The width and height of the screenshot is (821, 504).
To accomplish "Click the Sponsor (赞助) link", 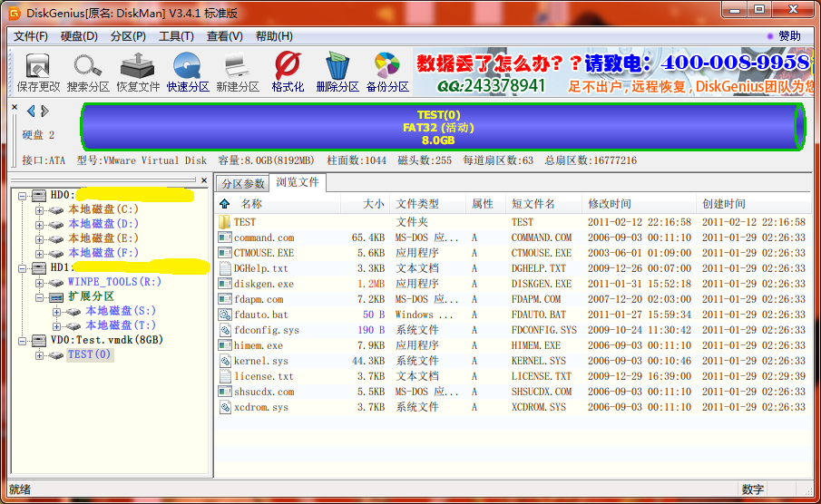I will 789,36.
